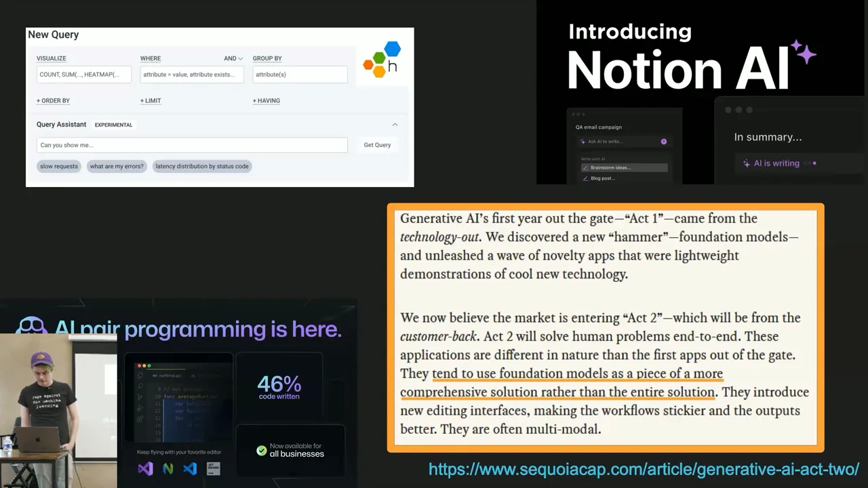Screen dimensions: 868x488
Task: Click the 'AI is writing' sparkle icon
Action: pyautogui.click(x=747, y=163)
